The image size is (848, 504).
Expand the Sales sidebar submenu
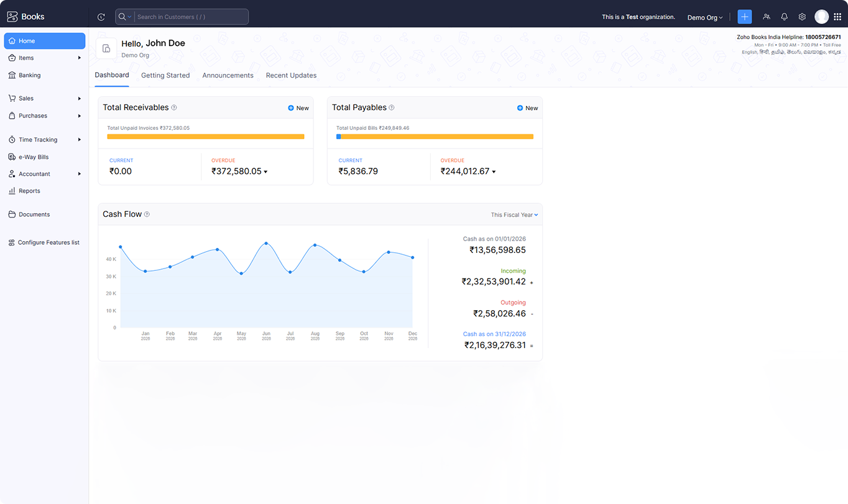[x=79, y=98]
